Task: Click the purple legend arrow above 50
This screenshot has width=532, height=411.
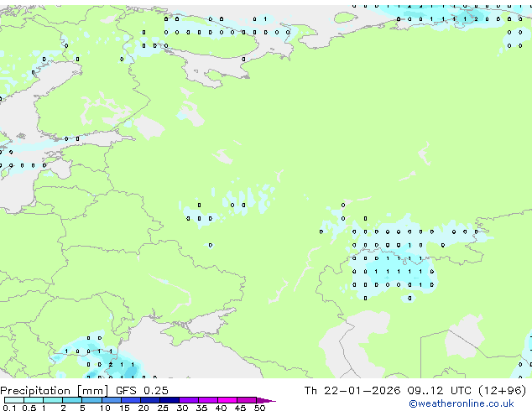Action: [265, 400]
